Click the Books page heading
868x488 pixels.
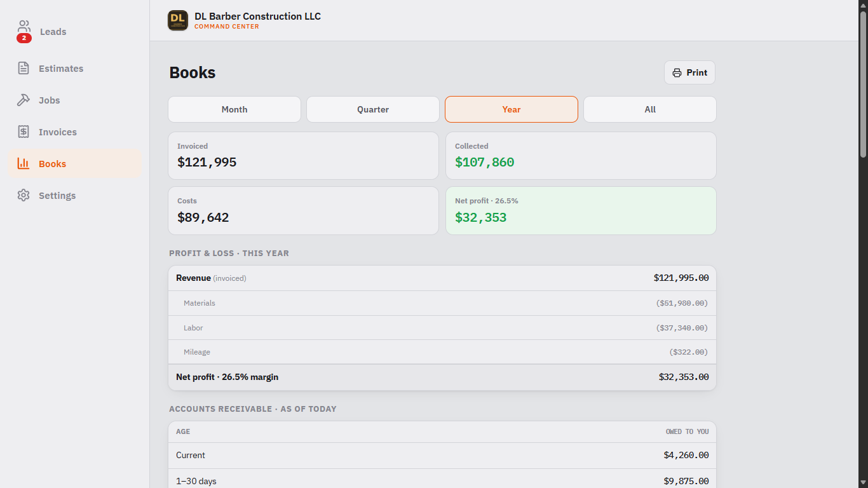click(193, 72)
